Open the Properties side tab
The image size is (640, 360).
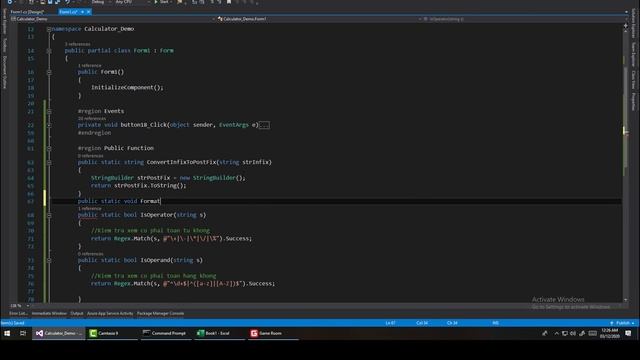pos(633,101)
